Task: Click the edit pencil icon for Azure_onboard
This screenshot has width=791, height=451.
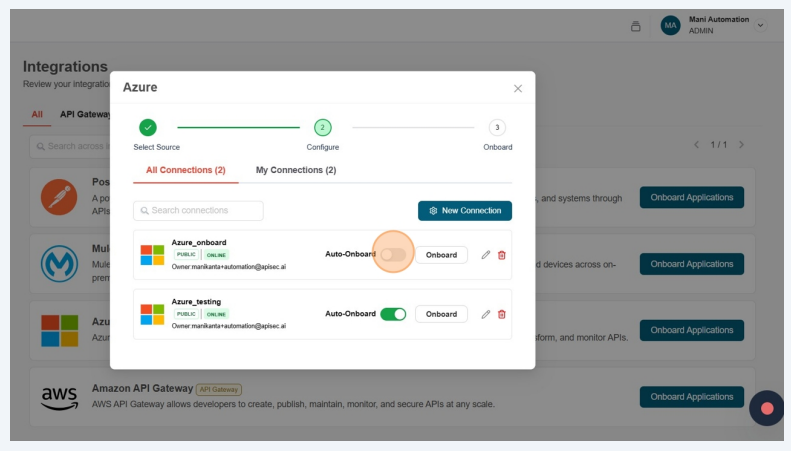Action: [486, 255]
